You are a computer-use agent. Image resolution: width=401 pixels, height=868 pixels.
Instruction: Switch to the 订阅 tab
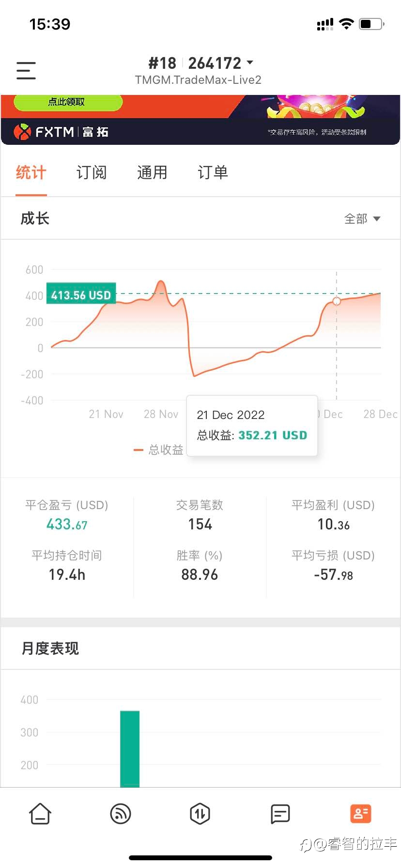tap(92, 173)
